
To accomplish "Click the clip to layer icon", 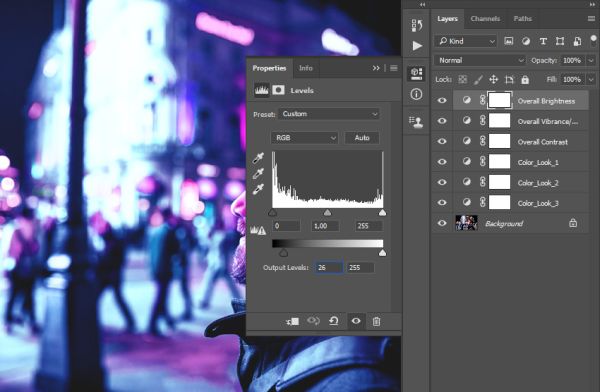I will click(292, 322).
